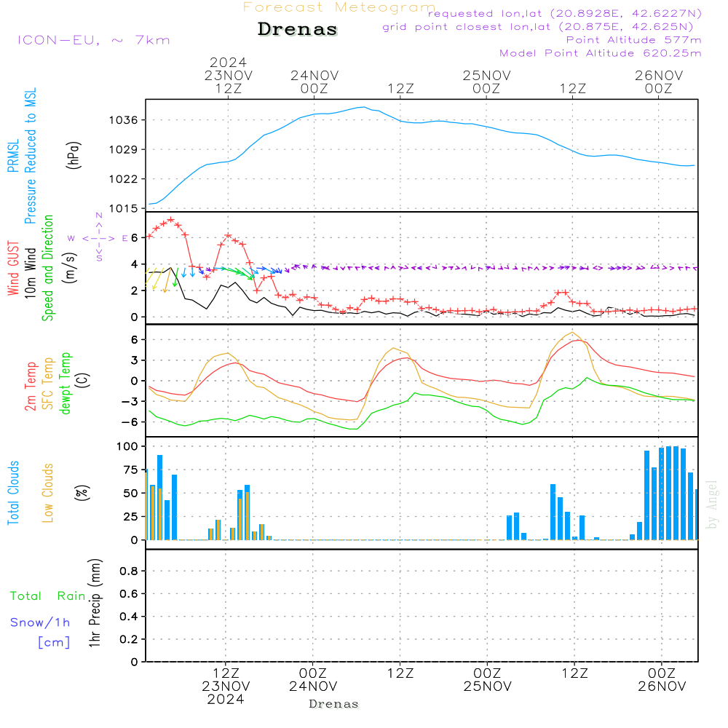Click the '(m/s)' unit label

[70, 268]
